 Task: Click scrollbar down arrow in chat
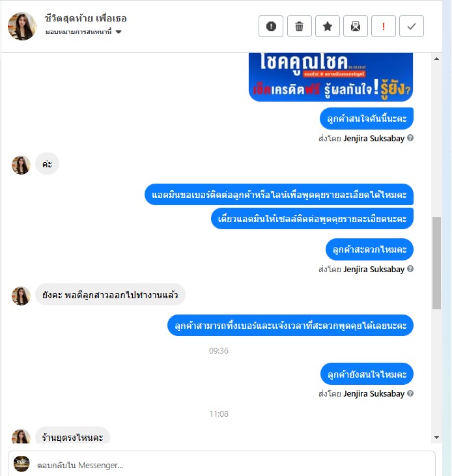pyautogui.click(x=436, y=438)
